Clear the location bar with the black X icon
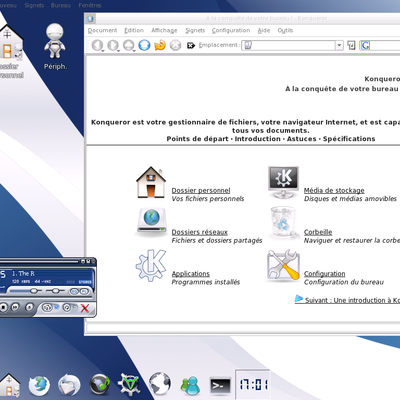The height and width of the screenshot is (400, 400). 191,45
